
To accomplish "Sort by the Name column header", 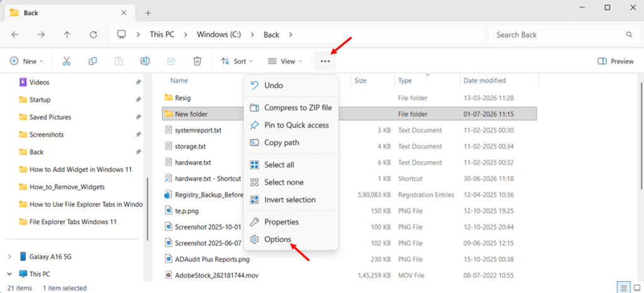I will point(179,81).
